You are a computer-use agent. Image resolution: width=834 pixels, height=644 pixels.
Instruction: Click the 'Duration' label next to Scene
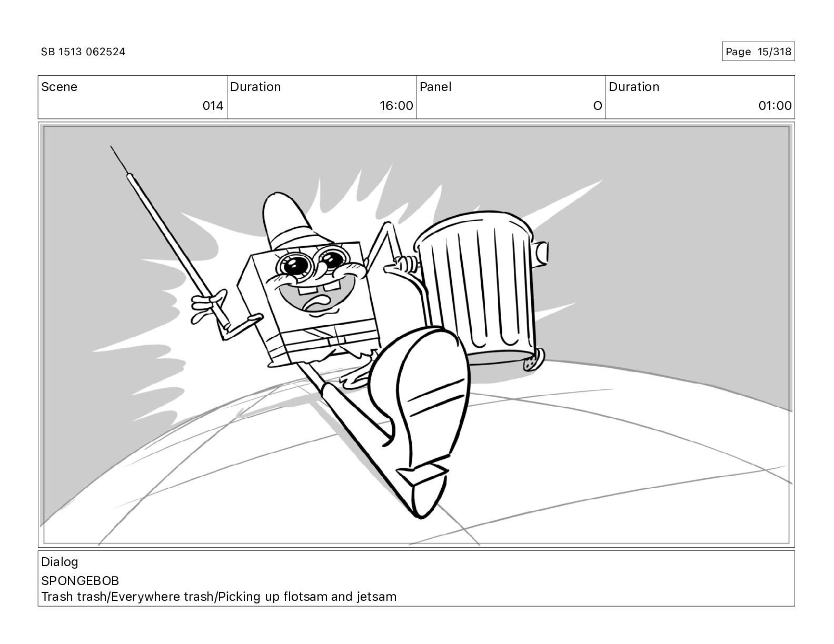(255, 87)
